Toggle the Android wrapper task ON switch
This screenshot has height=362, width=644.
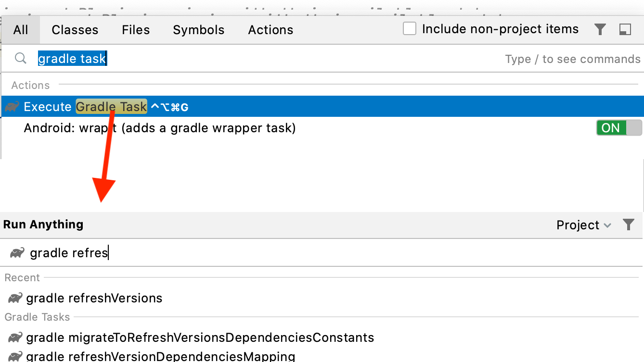coord(618,128)
